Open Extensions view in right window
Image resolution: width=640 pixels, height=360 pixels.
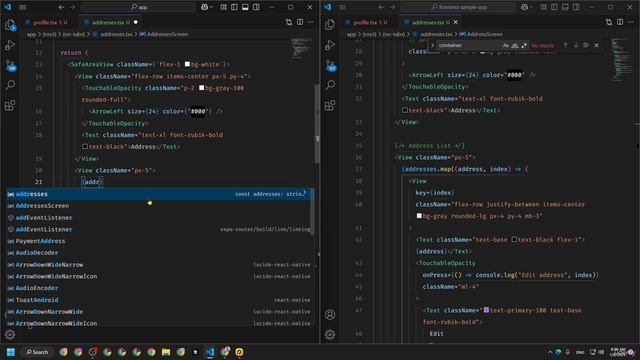[330, 105]
